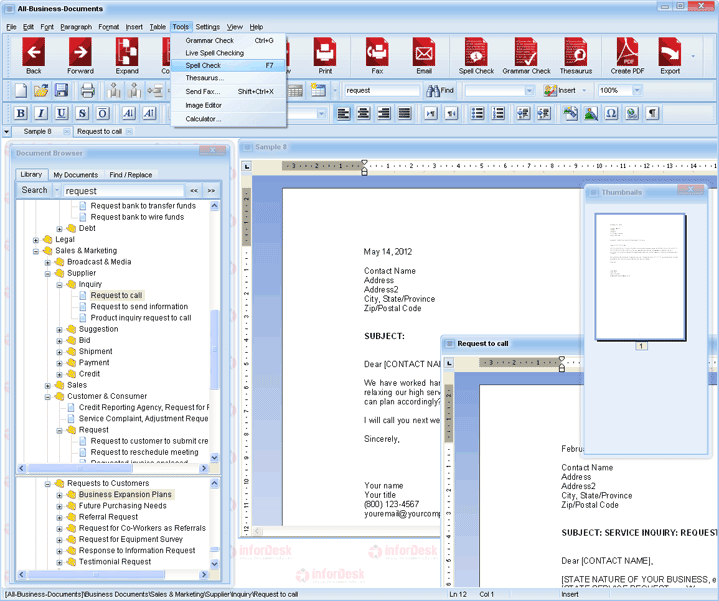Screen dimensions: 719x601
Task: Switch to the Request to call document tab
Action: click(x=100, y=132)
